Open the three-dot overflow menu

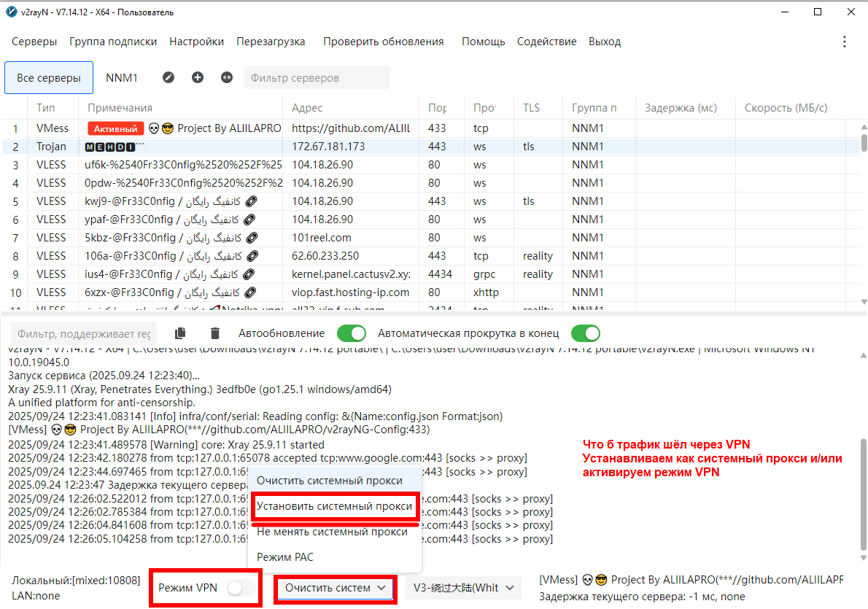click(845, 42)
